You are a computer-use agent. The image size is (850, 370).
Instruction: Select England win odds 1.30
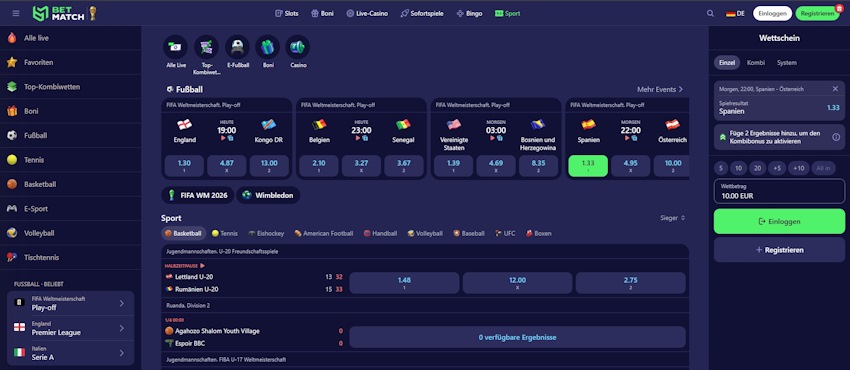(184, 166)
